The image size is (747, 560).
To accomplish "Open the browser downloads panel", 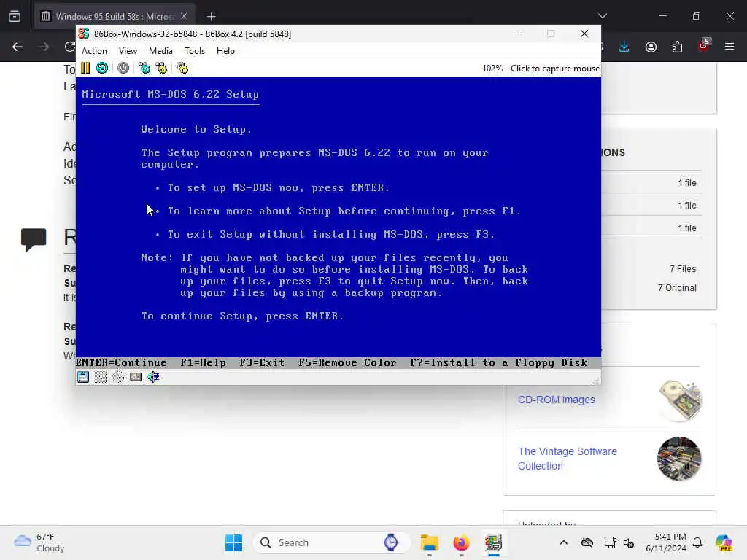I will 624,47.
